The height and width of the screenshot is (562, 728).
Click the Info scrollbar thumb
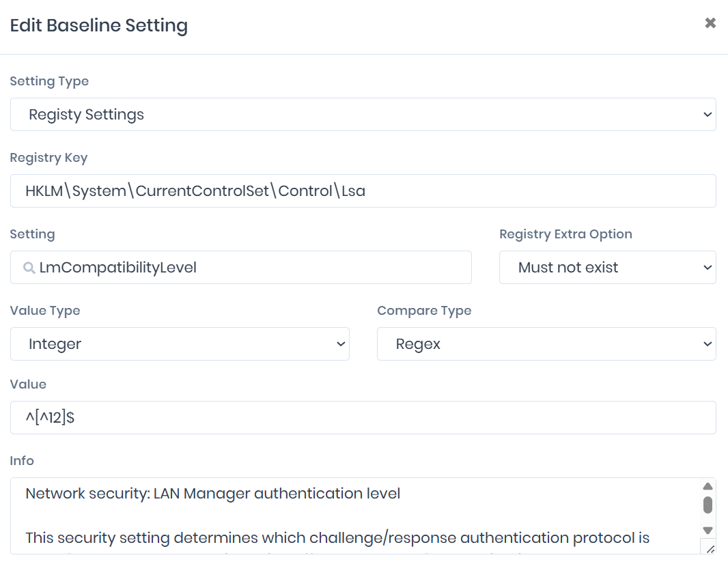click(708, 505)
